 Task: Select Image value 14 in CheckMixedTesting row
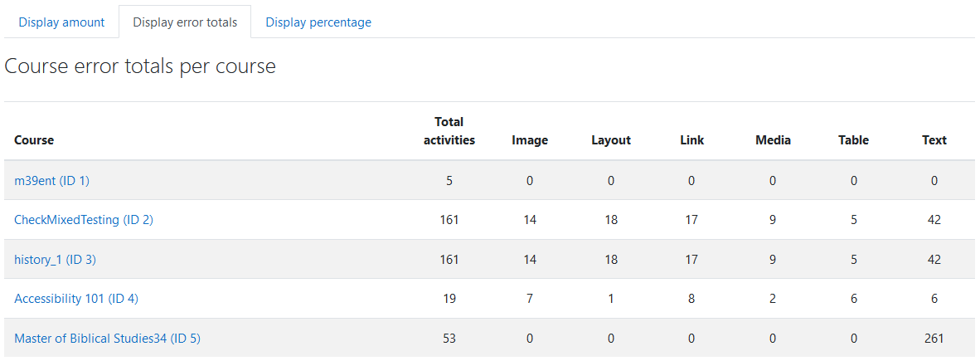tap(530, 220)
